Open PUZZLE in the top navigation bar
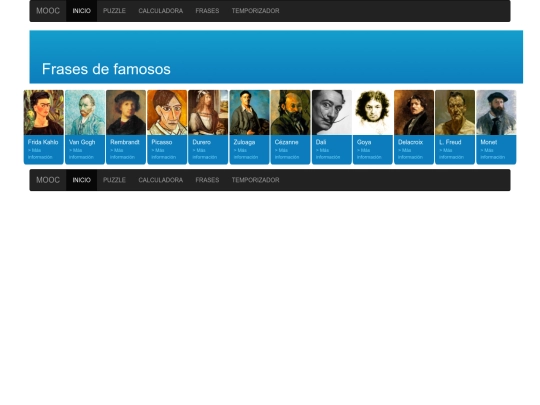This screenshot has height=405, width=540. click(x=114, y=11)
